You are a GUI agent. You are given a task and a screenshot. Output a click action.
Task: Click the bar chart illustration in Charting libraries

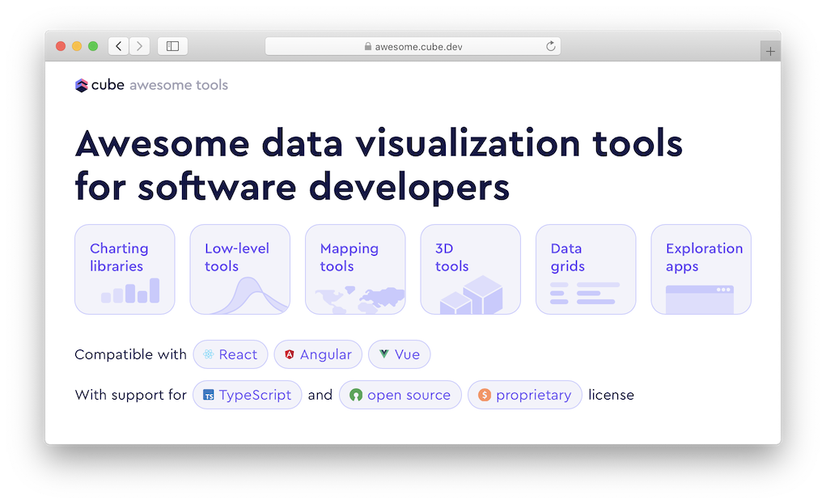tap(130, 290)
